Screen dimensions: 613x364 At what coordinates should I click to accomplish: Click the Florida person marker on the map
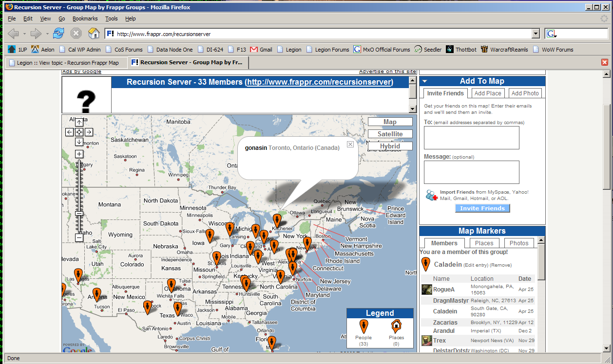(x=272, y=343)
